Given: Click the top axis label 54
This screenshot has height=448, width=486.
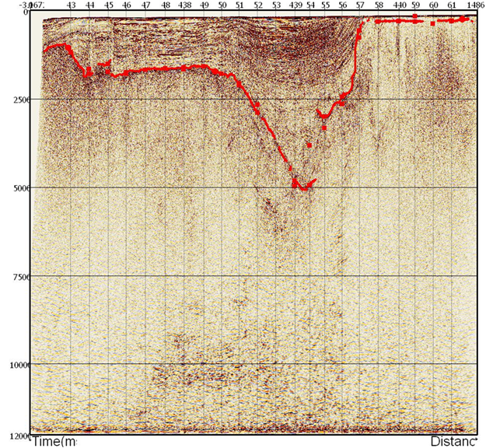Looking at the screenshot, I should [x=310, y=5].
